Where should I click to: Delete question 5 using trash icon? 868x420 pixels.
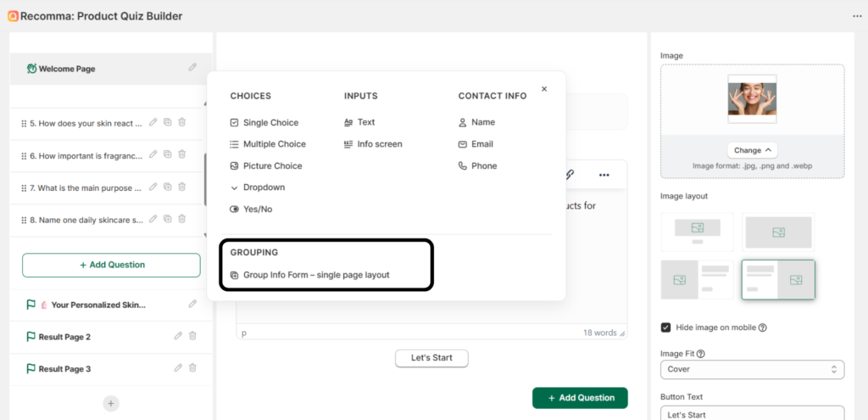click(x=181, y=123)
